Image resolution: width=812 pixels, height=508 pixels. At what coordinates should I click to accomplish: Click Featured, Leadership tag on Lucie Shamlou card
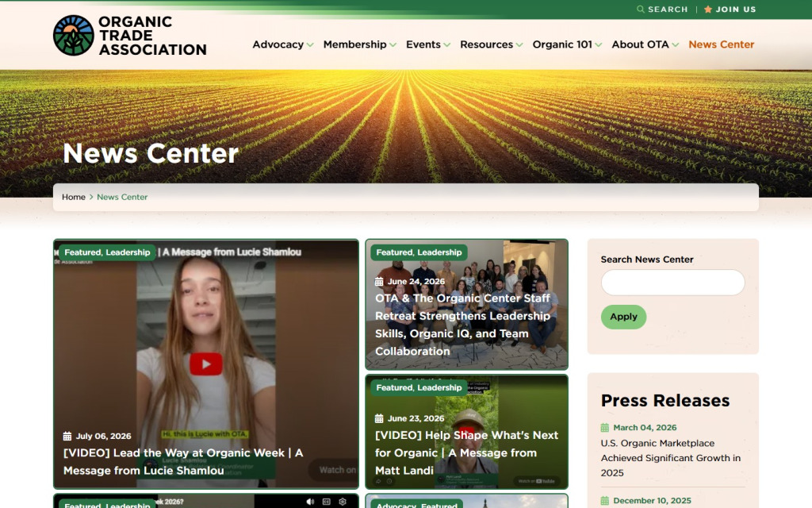pos(107,252)
